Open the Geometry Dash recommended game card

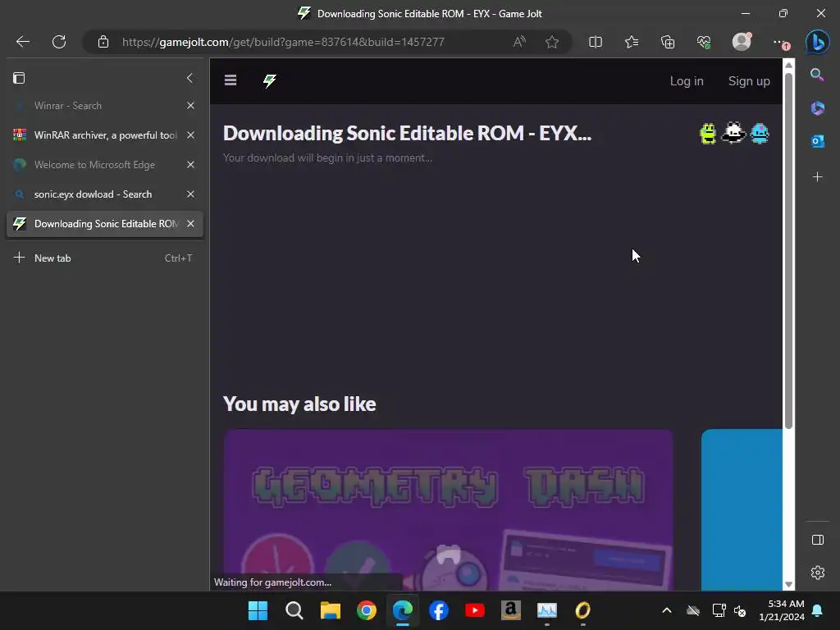[x=448, y=510]
